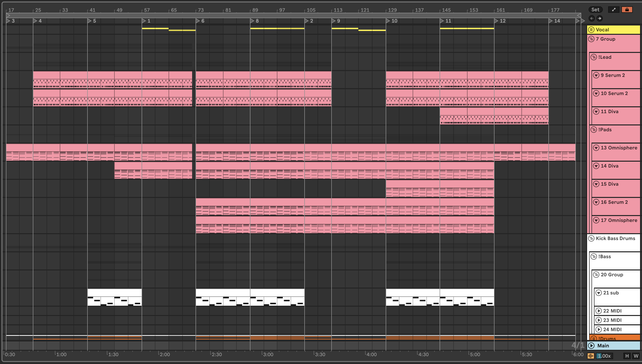Click the Optimize Arrangement Width W button
This screenshot has width=642, height=364.
click(x=635, y=356)
